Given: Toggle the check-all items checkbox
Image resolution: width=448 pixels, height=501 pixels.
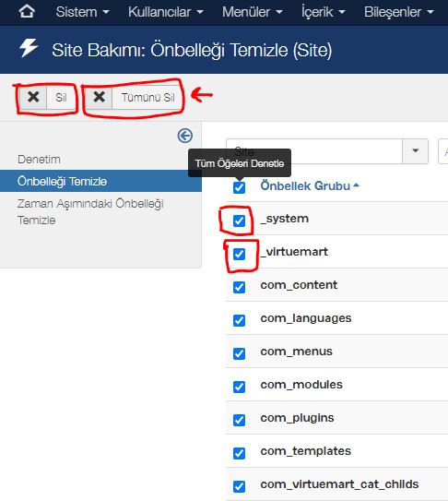Looking at the screenshot, I should point(239,187).
